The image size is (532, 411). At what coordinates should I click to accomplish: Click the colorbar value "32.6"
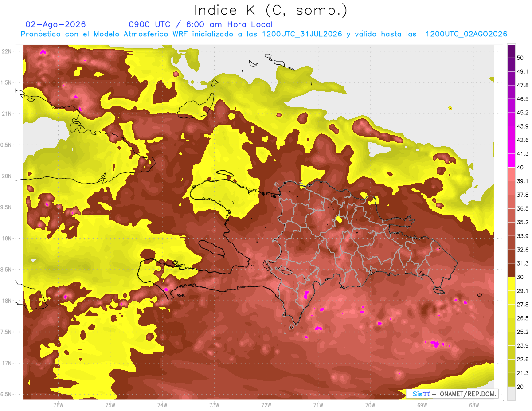click(x=522, y=250)
